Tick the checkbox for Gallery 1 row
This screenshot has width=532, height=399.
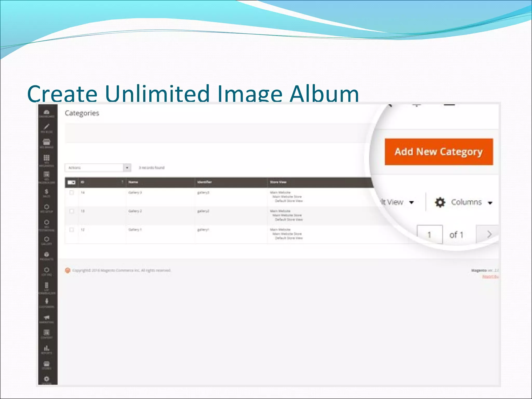[72, 230]
